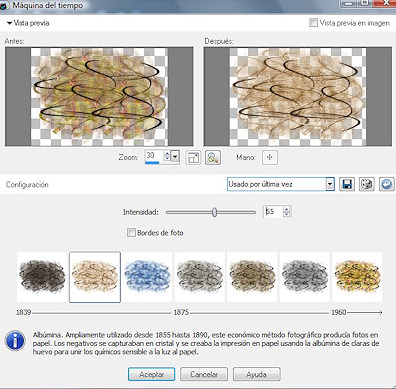Select the dark 1839 daguerreotype thumbnail
396x389 pixels.
click(42, 277)
